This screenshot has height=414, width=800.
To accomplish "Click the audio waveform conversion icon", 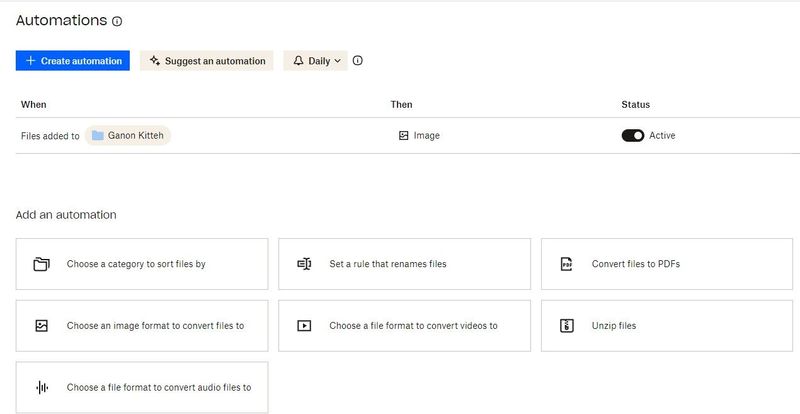I will tap(41, 387).
